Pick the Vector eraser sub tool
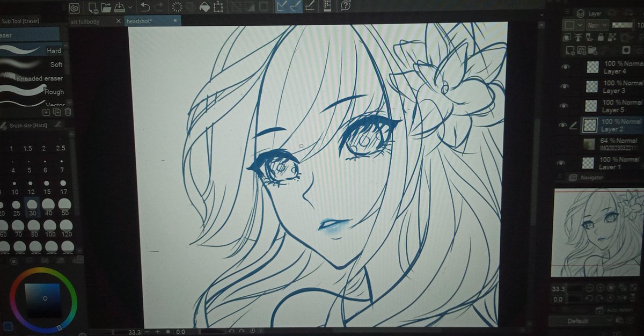 click(x=33, y=103)
